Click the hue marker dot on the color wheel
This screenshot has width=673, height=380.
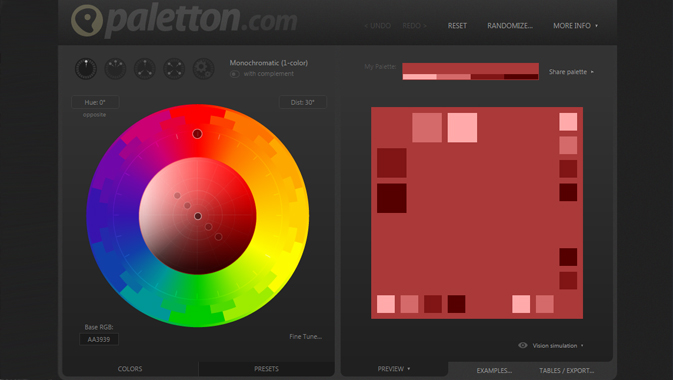pos(197,134)
